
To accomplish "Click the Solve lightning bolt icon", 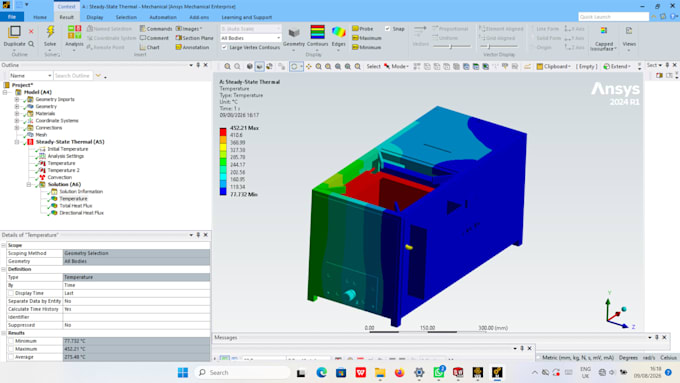I will (50, 32).
